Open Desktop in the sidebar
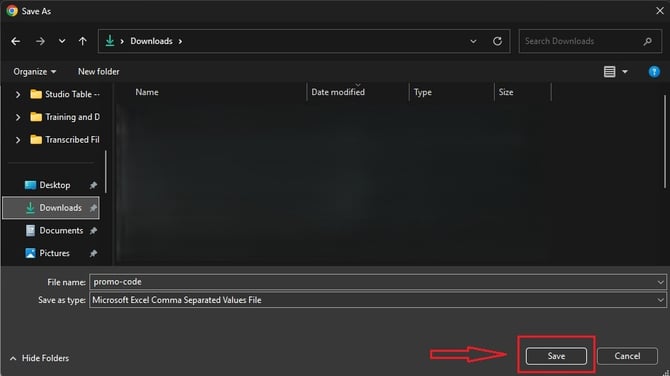The height and width of the screenshot is (376, 670). point(47,185)
